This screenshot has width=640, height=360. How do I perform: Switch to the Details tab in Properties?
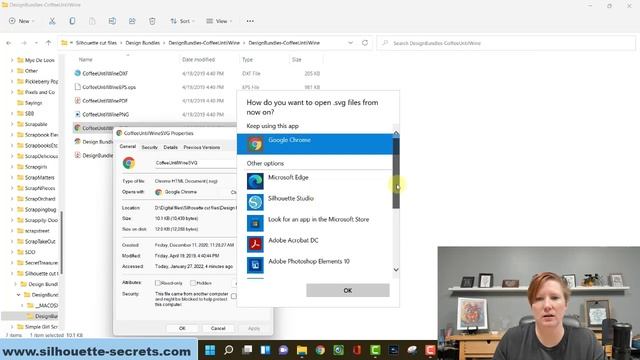click(170, 147)
